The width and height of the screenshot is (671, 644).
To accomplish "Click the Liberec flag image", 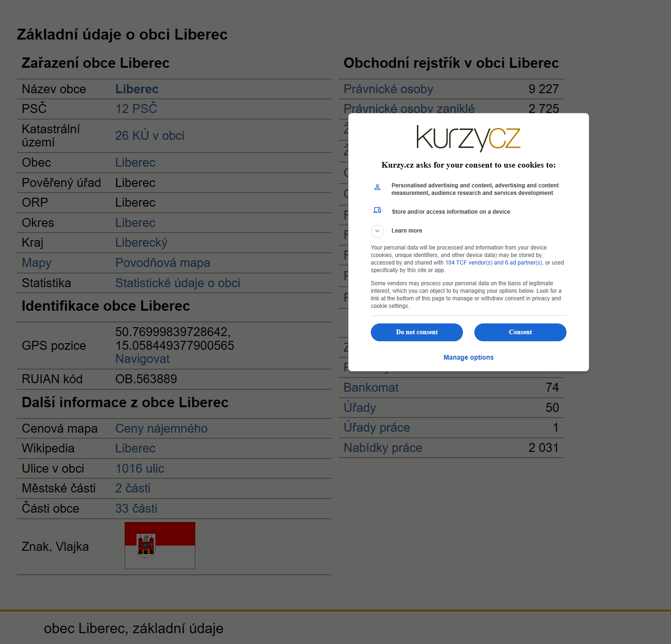I will coord(160,546).
